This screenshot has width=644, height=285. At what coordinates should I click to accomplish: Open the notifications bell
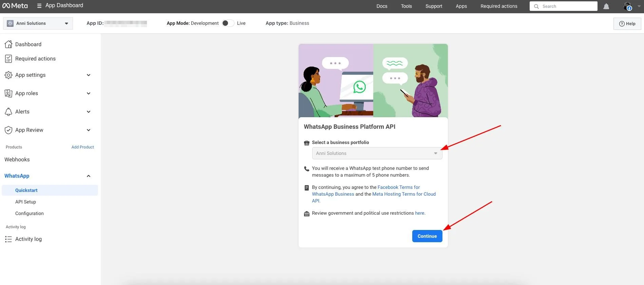(x=606, y=6)
